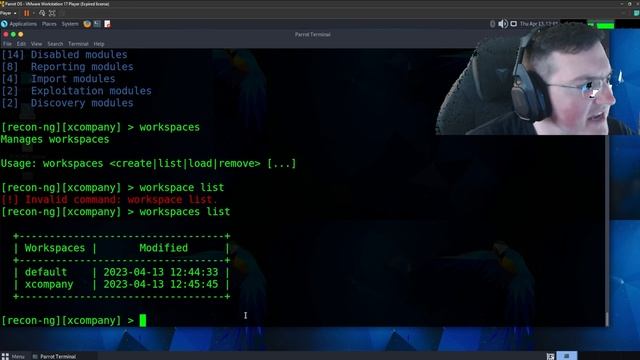640x360 pixels.
Task: Open the Menu button in the bottom taskbar
Action: pos(13,356)
